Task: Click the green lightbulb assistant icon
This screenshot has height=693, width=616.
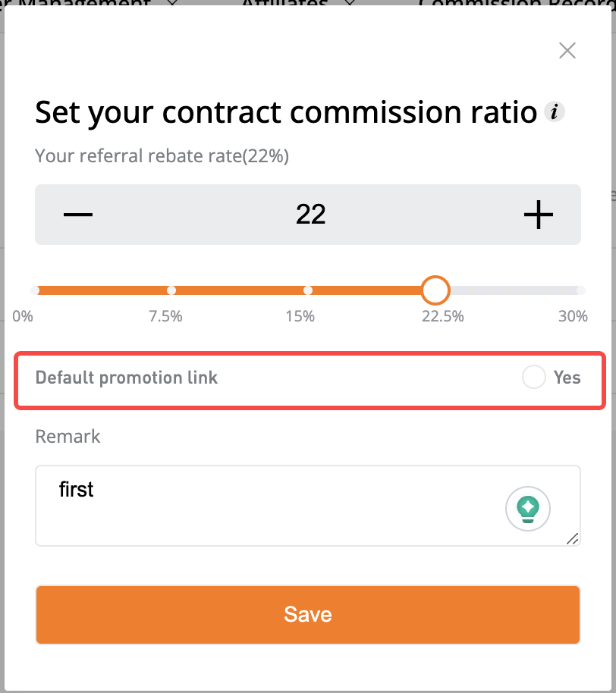Action: (x=528, y=509)
